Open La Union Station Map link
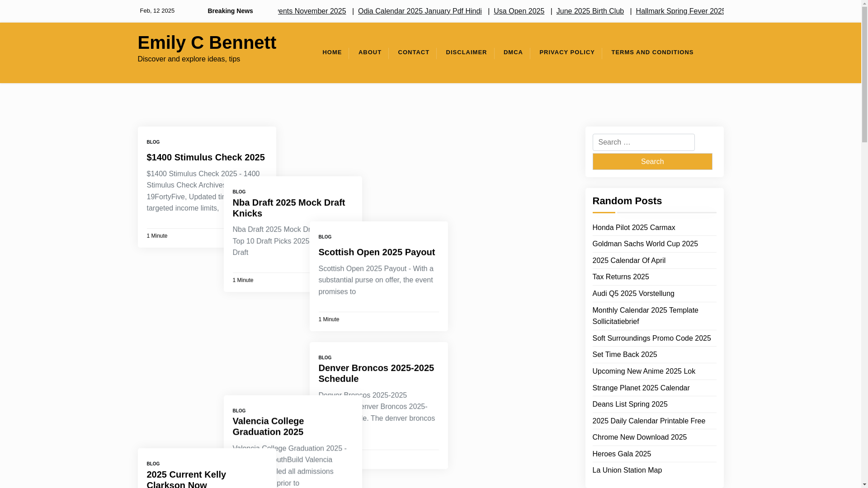 coord(627,470)
